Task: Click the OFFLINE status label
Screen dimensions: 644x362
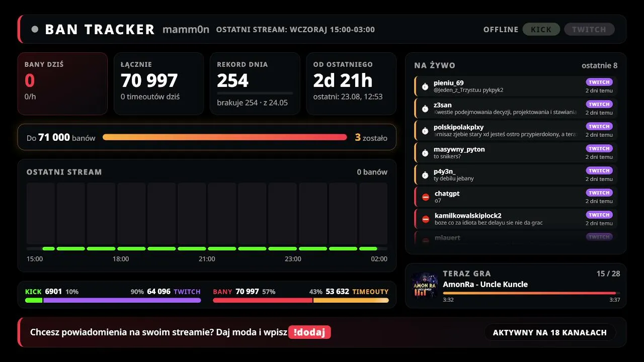Action: pos(501,29)
